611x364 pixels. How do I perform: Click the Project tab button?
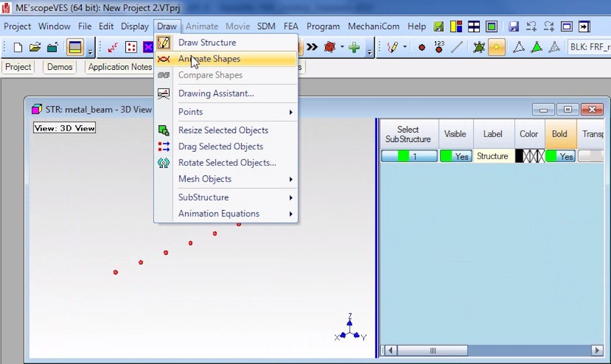point(18,67)
